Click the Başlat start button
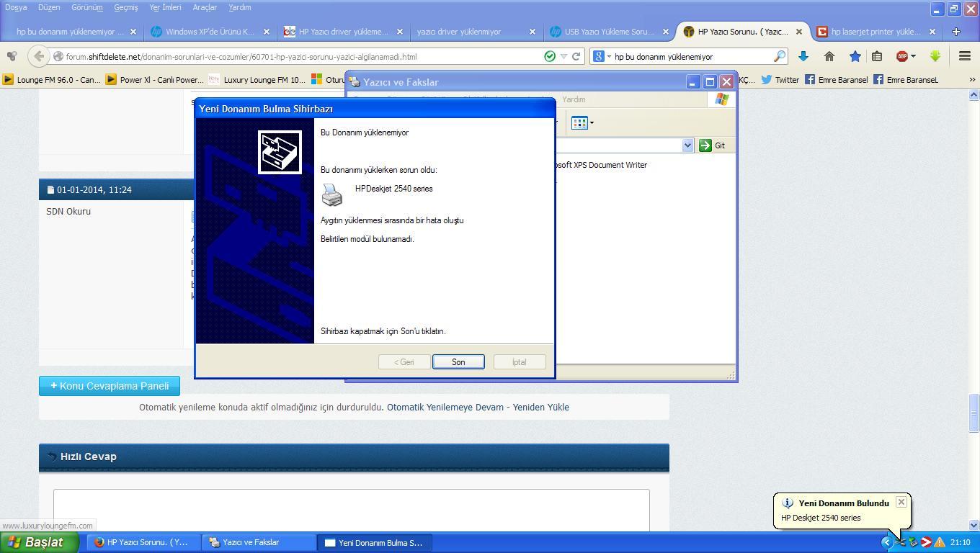This screenshot has height=553, width=980. point(40,542)
